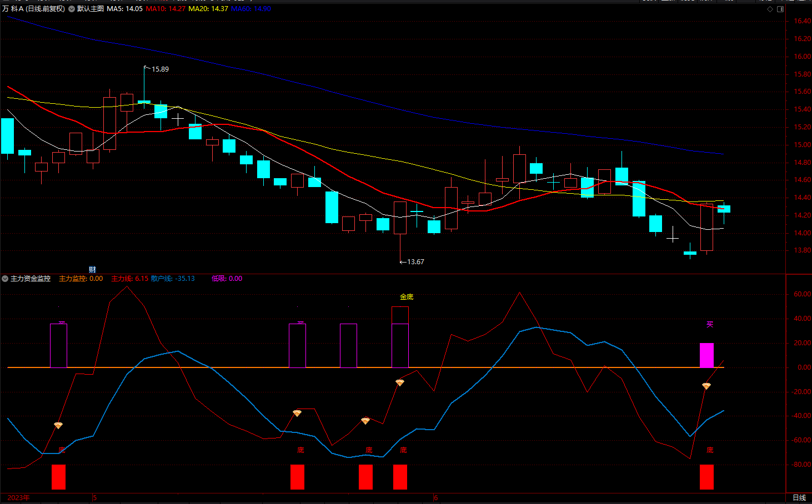Select the MA5: 14.05 indicator value
This screenshot has width=812, height=504.
pos(125,9)
